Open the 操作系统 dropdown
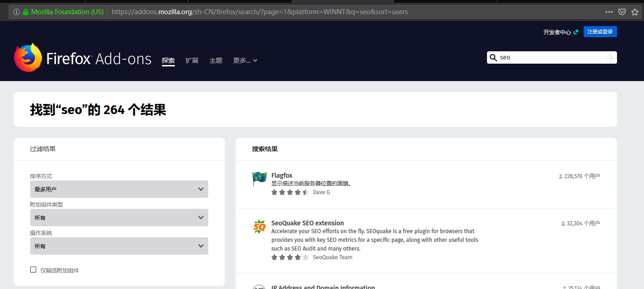 click(x=119, y=246)
